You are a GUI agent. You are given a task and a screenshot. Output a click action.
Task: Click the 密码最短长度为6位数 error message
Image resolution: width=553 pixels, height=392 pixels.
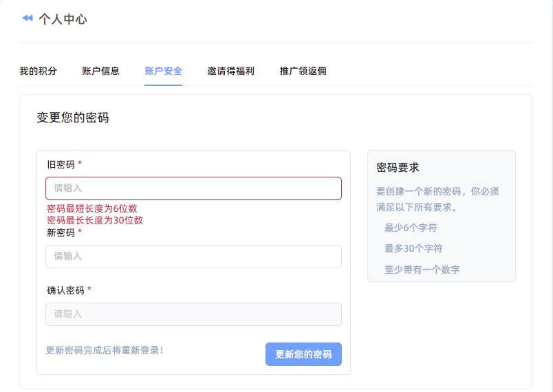coord(92,208)
